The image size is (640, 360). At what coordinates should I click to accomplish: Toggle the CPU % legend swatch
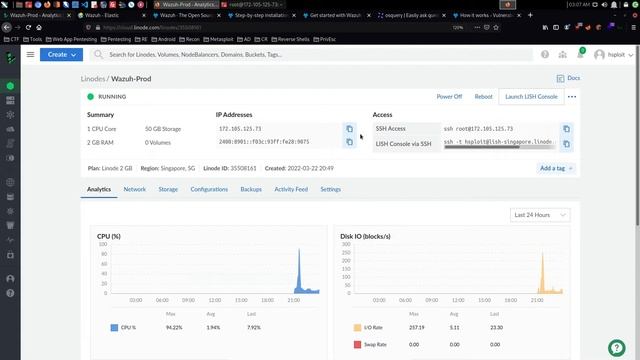click(x=114, y=328)
